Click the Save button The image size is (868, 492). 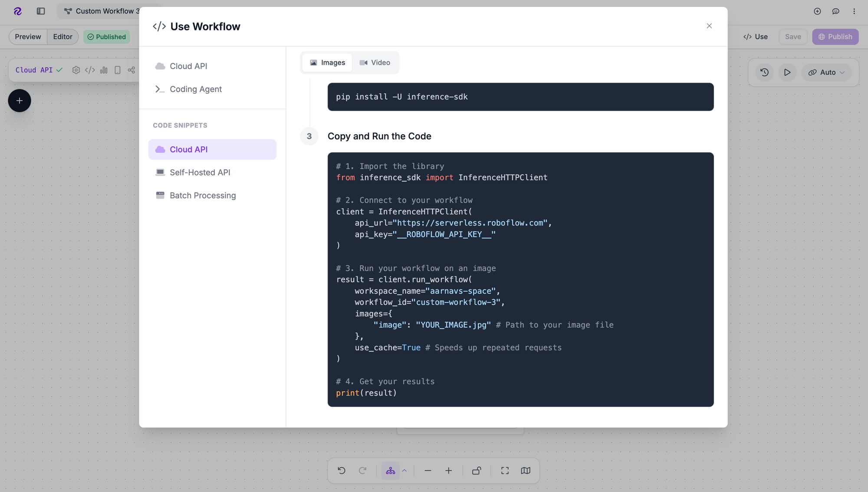[x=793, y=37]
